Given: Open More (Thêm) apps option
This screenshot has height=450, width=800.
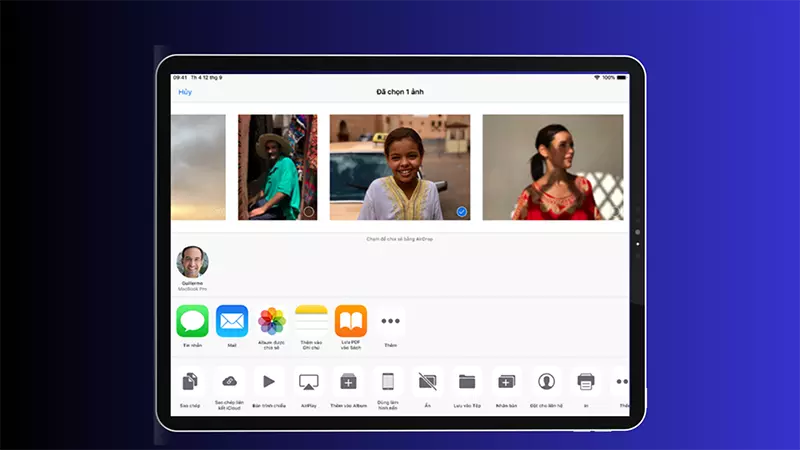Looking at the screenshot, I should 390,321.
